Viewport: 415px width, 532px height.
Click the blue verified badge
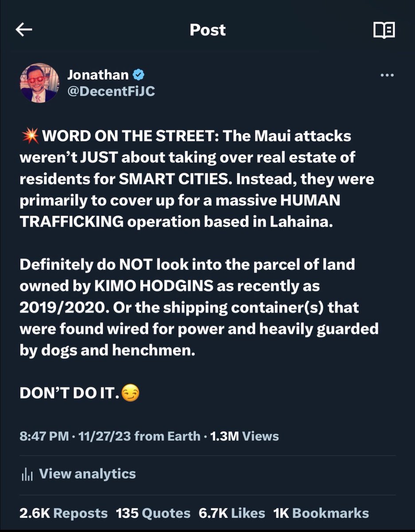coord(138,75)
